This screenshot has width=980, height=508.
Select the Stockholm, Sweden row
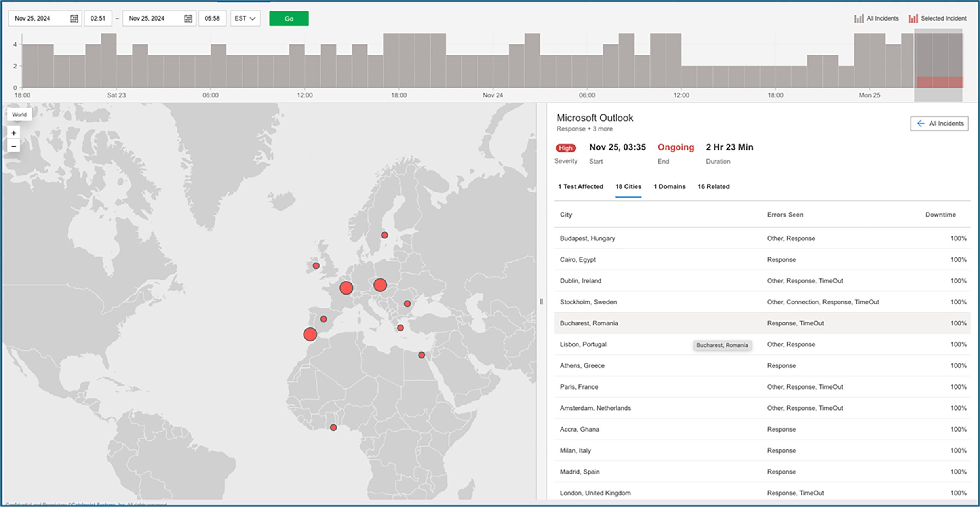(x=762, y=302)
